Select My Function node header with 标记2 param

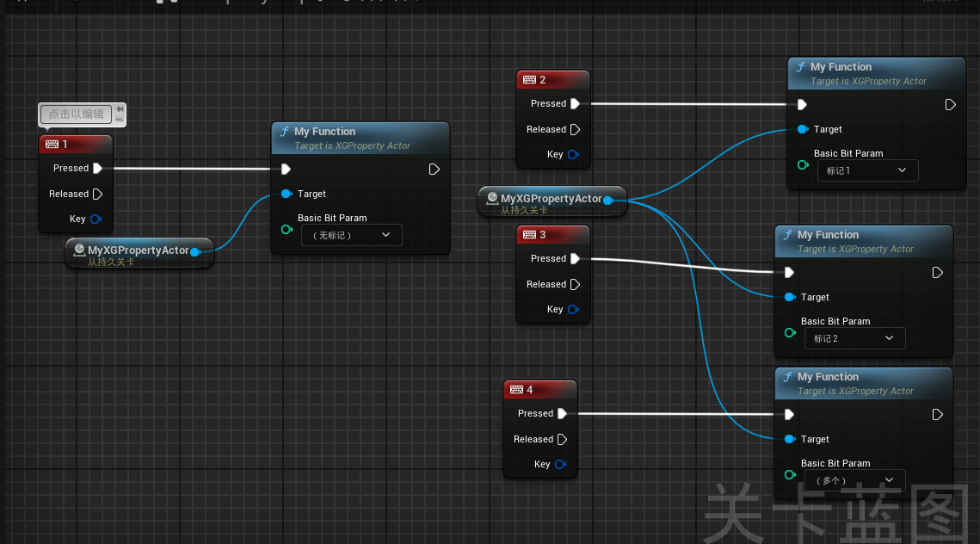coord(864,241)
